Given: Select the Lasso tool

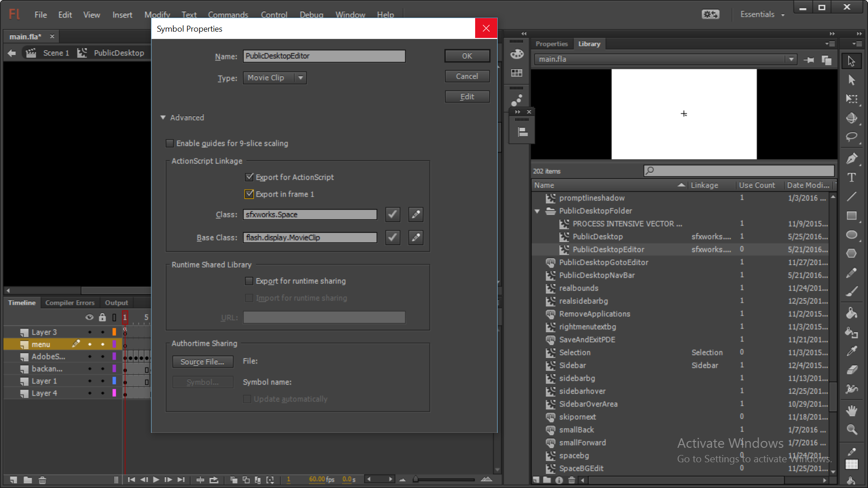Looking at the screenshot, I should point(851,136).
